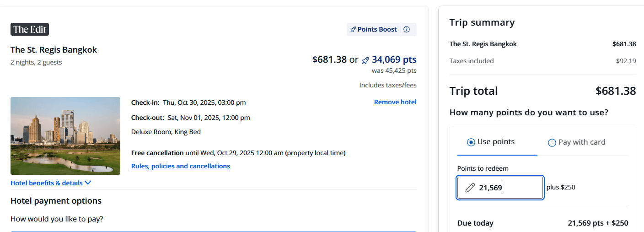Click the Due today 21,569 pts + $250 amount
The image size is (644, 232).
point(597,223)
